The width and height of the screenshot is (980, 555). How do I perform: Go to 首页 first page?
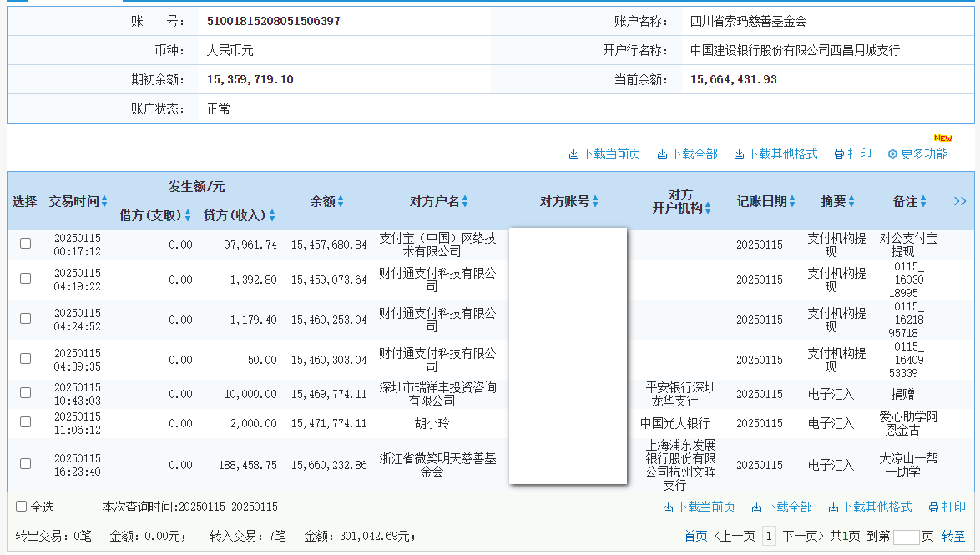[x=695, y=537]
